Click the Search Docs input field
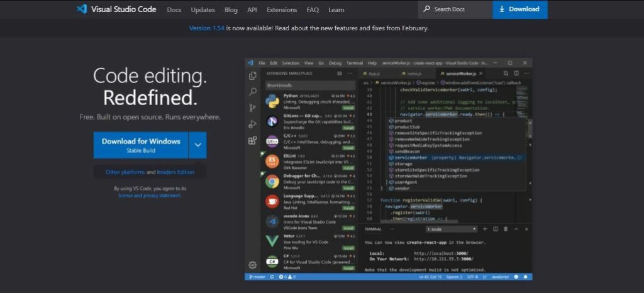Screen dimensions: 644x293 point(455,9)
